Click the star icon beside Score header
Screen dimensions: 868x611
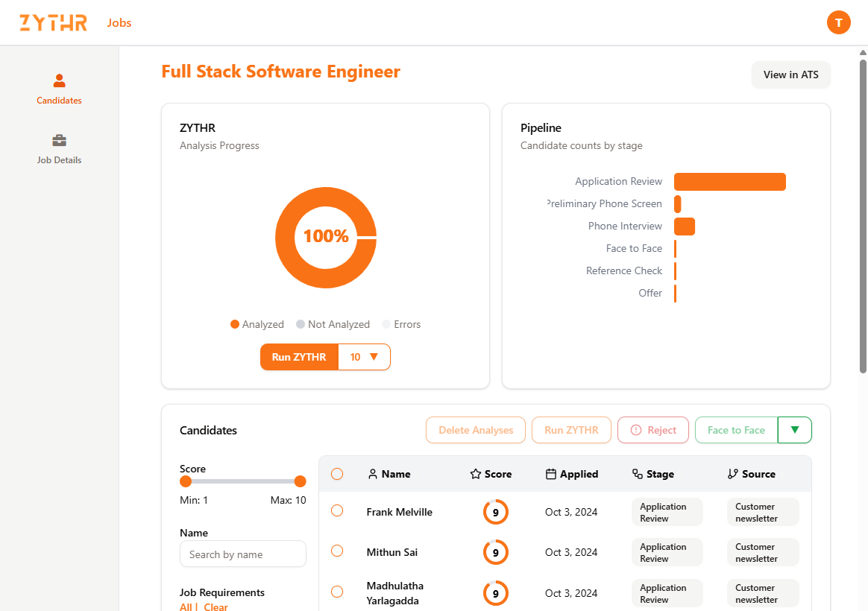(475, 474)
